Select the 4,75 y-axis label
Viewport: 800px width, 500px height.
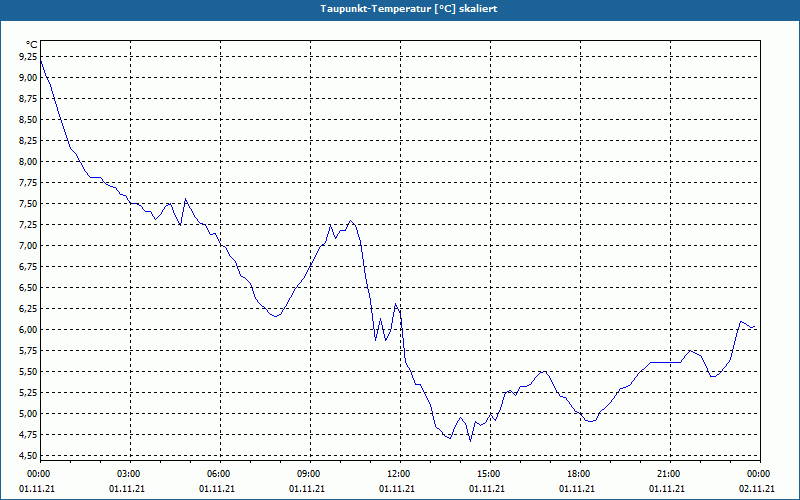(x=28, y=434)
